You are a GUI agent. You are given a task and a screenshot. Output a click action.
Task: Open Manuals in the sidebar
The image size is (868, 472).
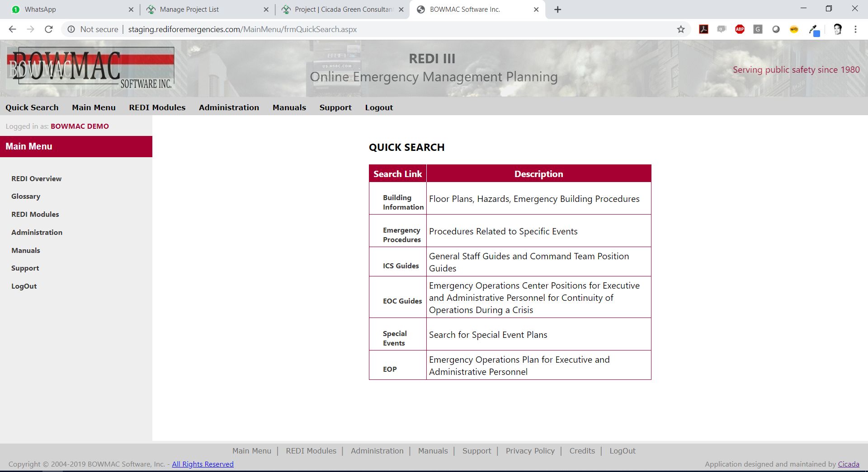26,250
